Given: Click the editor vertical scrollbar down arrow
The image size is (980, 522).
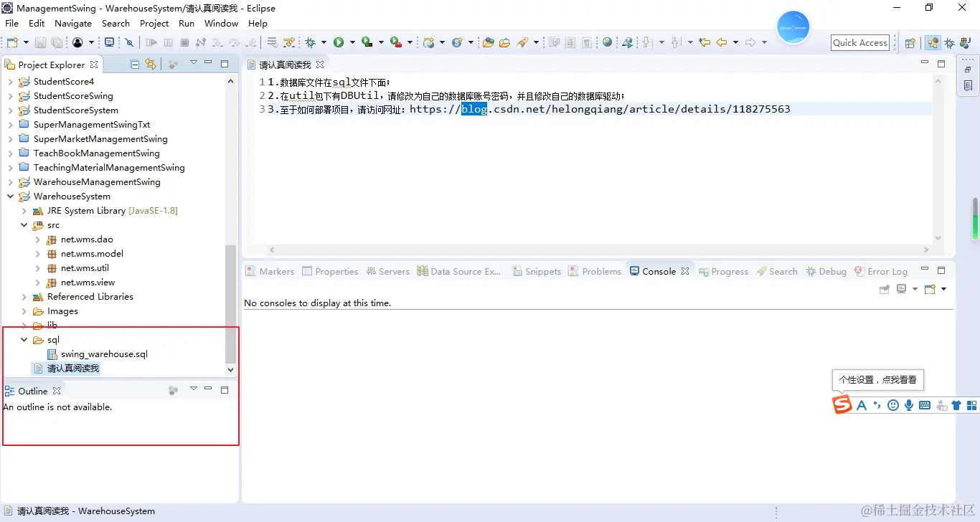Looking at the screenshot, I should (x=938, y=238).
